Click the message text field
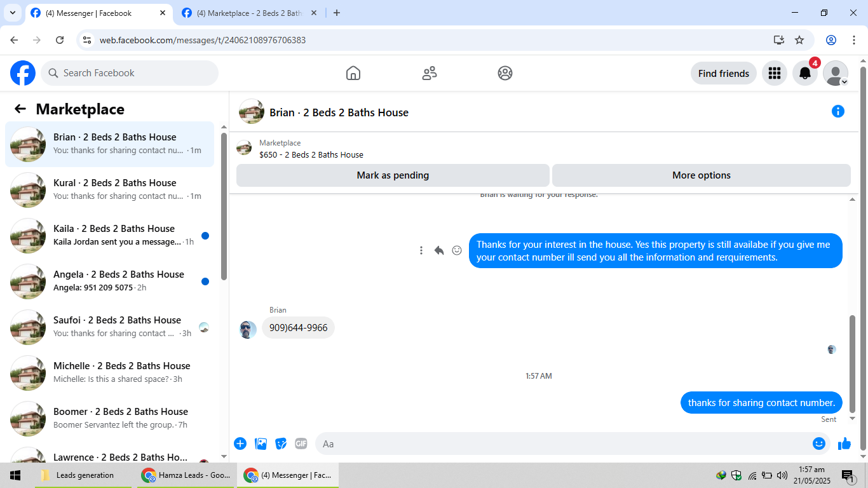 coord(563,444)
